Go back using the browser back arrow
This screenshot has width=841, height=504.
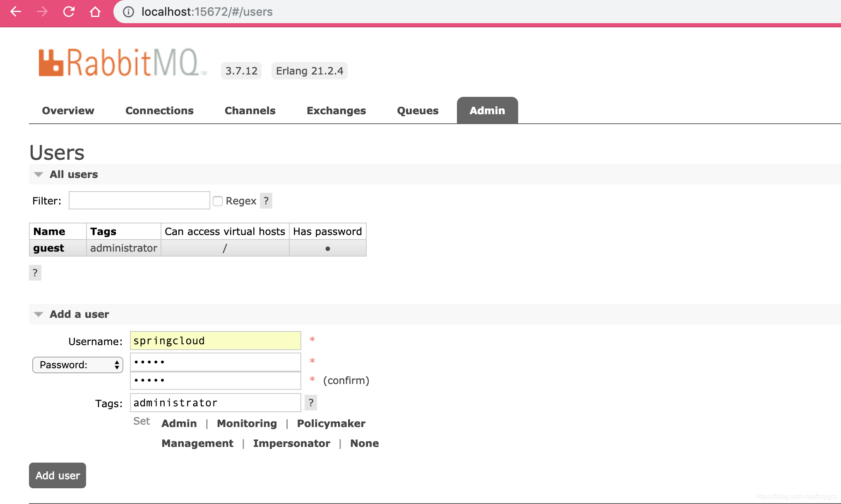click(x=16, y=12)
